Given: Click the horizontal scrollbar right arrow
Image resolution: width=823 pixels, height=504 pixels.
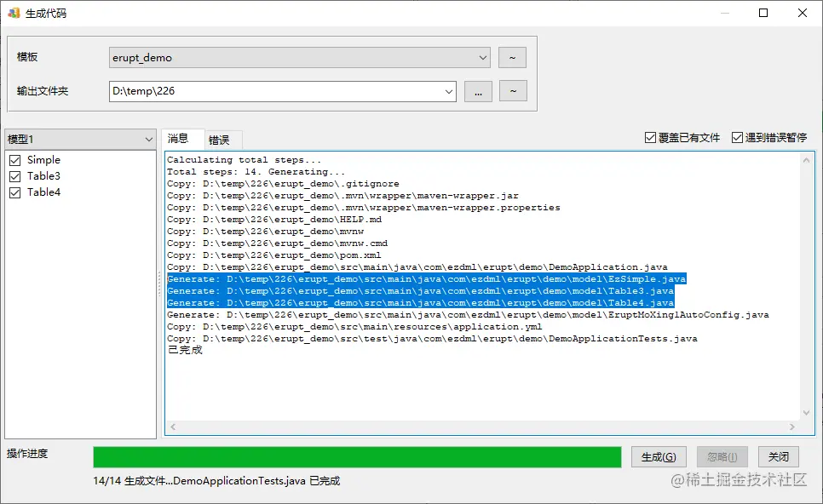Looking at the screenshot, I should point(792,427).
